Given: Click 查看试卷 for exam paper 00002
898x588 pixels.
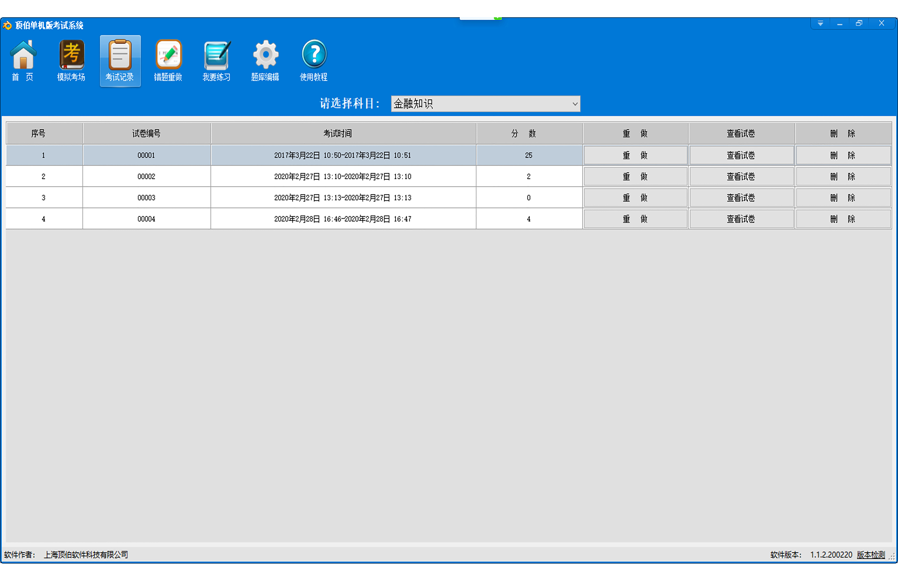Looking at the screenshot, I should pyautogui.click(x=741, y=177).
